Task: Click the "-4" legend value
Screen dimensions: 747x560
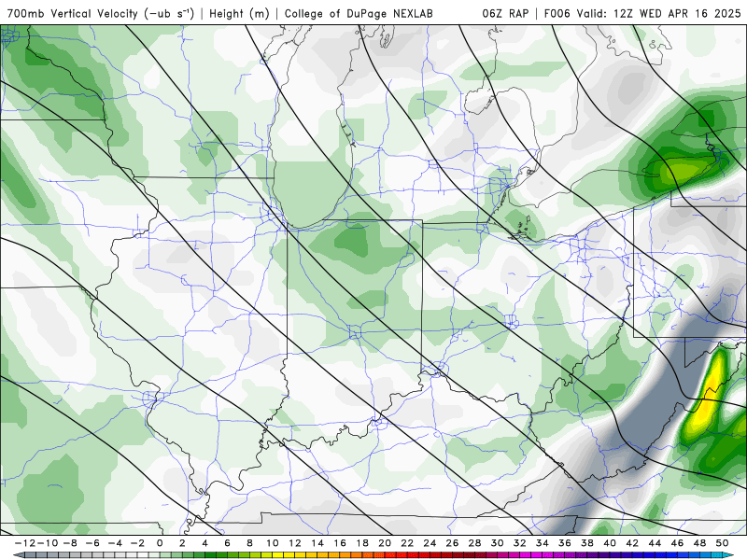Action: (115, 543)
